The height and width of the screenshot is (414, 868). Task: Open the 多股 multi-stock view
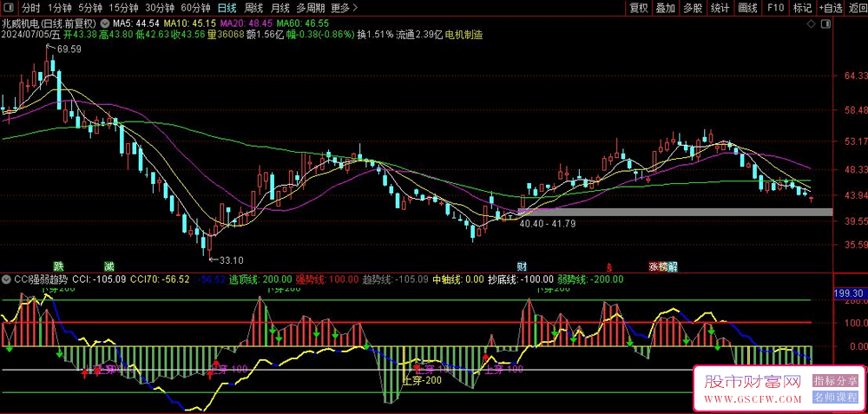pos(693,8)
